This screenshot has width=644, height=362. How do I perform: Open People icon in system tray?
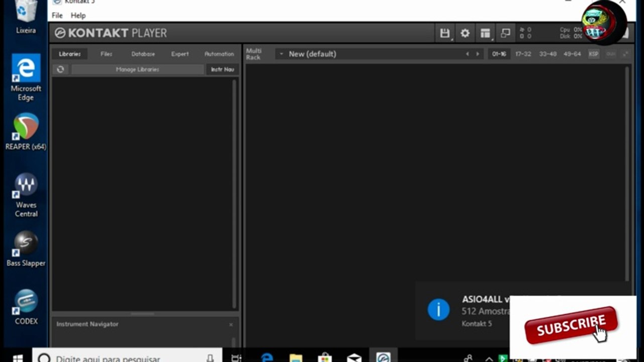[468, 358]
